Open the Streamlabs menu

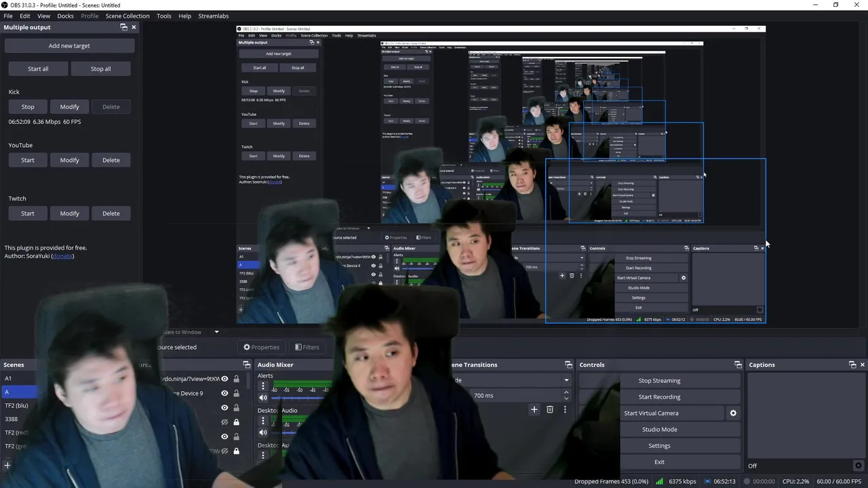pyautogui.click(x=214, y=16)
